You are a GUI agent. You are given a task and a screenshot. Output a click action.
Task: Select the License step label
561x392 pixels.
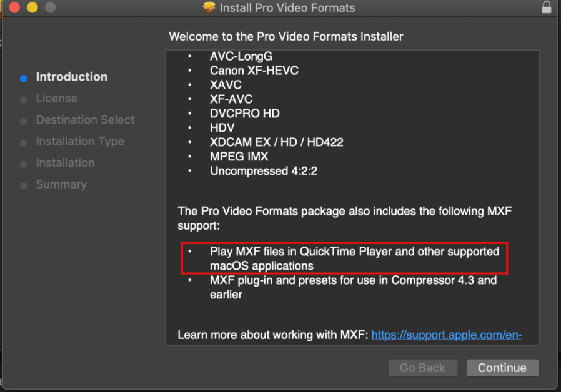[56, 98]
